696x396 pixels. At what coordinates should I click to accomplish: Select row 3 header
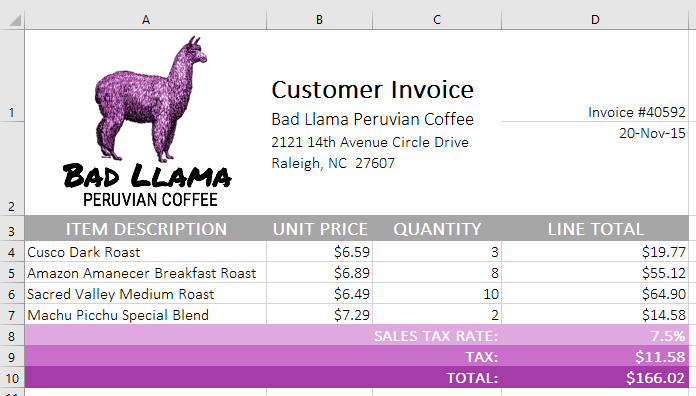(x=12, y=230)
